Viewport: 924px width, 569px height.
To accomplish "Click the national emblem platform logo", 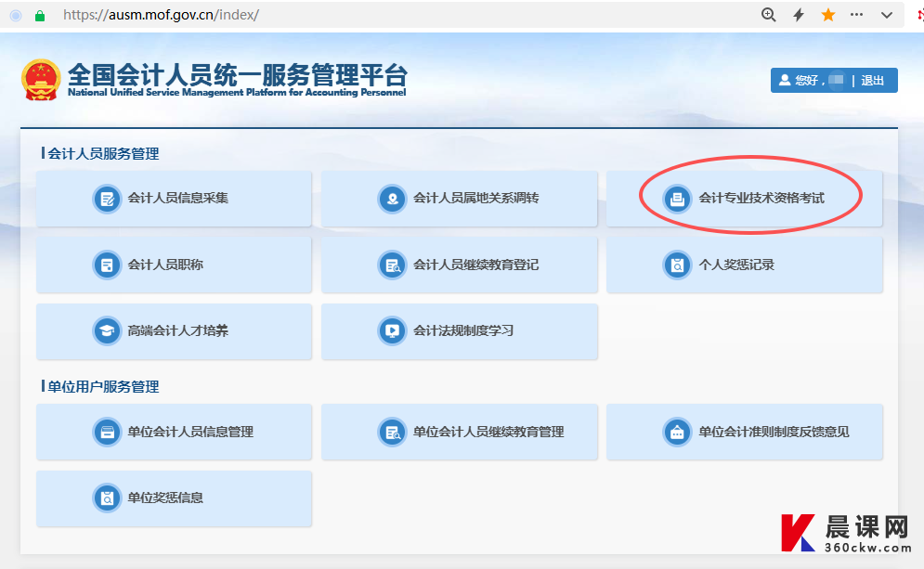I will pyautogui.click(x=41, y=80).
